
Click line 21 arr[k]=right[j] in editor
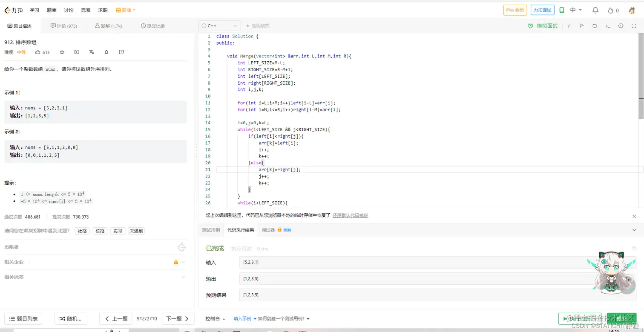[x=280, y=169]
